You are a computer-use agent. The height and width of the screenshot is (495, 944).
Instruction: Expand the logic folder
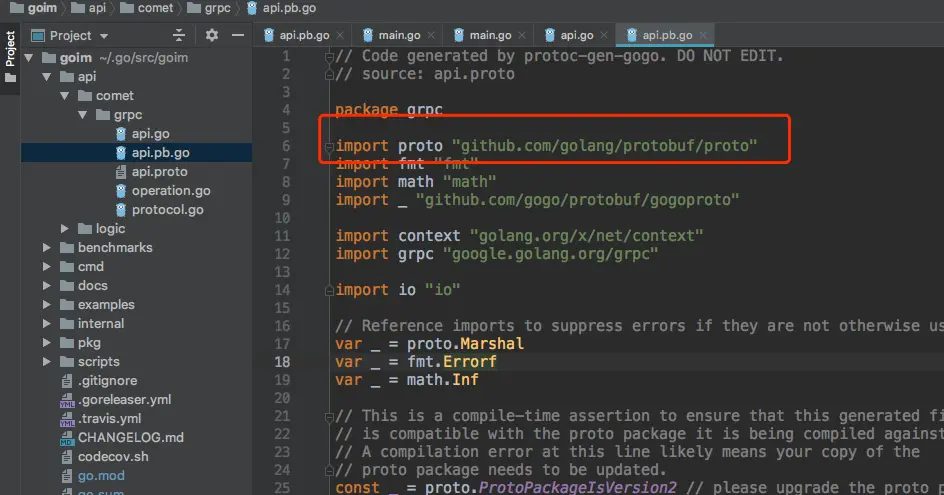click(x=64, y=229)
